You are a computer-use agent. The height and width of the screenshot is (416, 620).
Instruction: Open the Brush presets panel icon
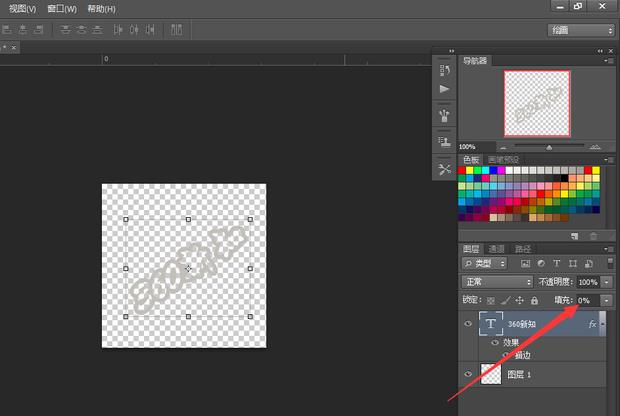pyautogui.click(x=444, y=116)
